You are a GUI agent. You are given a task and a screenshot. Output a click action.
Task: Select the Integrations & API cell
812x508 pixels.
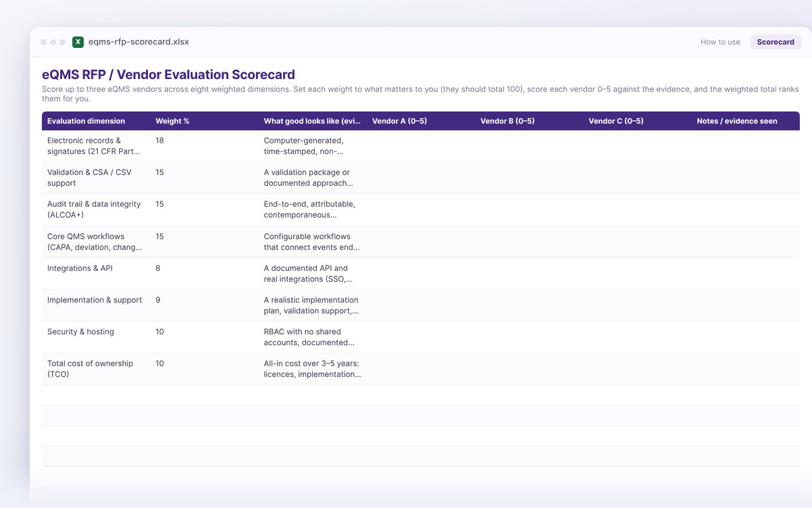pos(96,274)
